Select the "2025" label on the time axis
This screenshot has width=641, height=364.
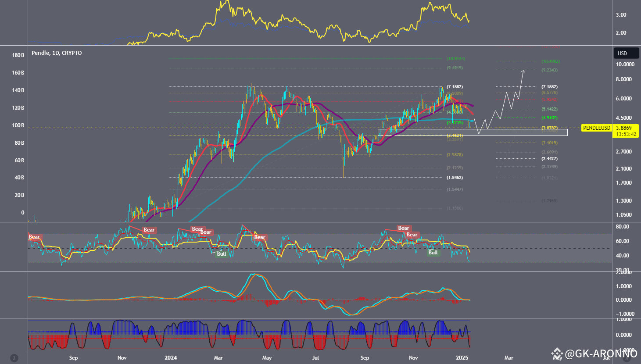[461, 358]
